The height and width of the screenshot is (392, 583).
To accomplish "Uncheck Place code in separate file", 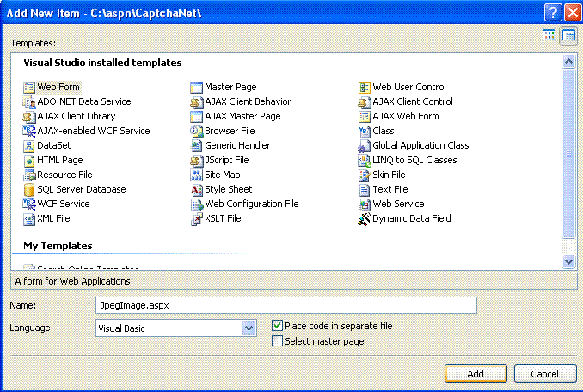I will tap(277, 326).
